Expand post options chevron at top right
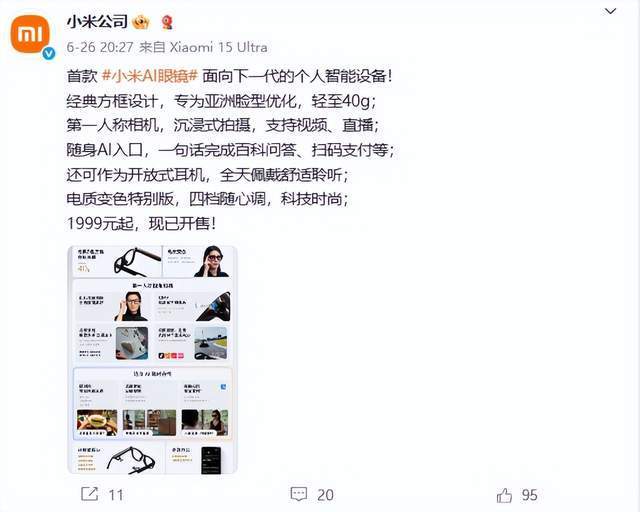This screenshot has height=512, width=640. click(610, 11)
